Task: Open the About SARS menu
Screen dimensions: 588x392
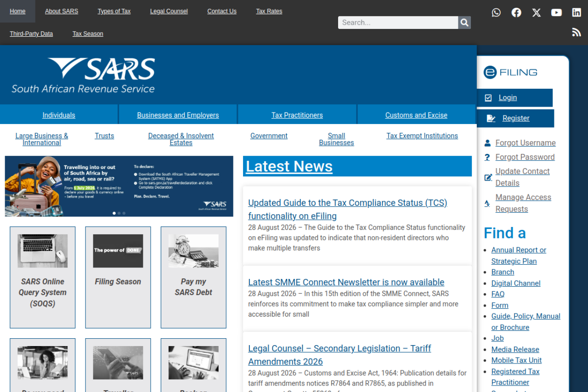Action: 62,11
